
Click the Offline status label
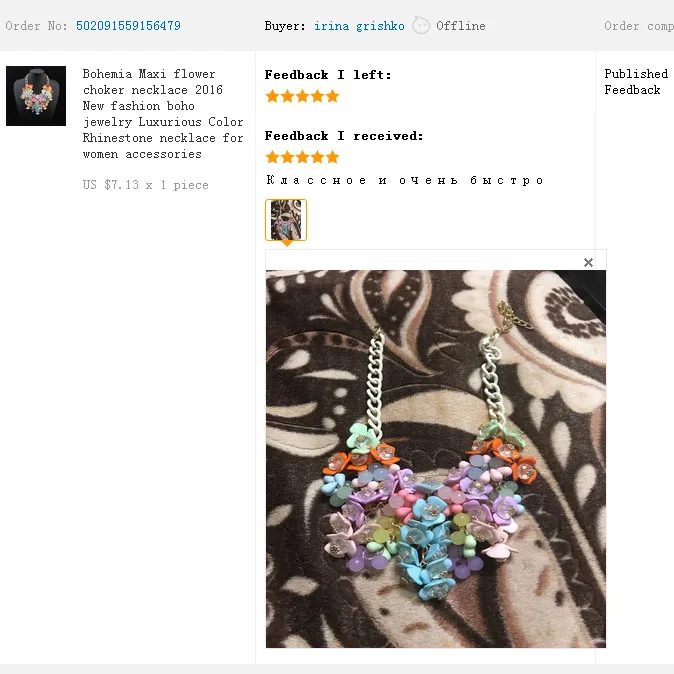click(461, 26)
